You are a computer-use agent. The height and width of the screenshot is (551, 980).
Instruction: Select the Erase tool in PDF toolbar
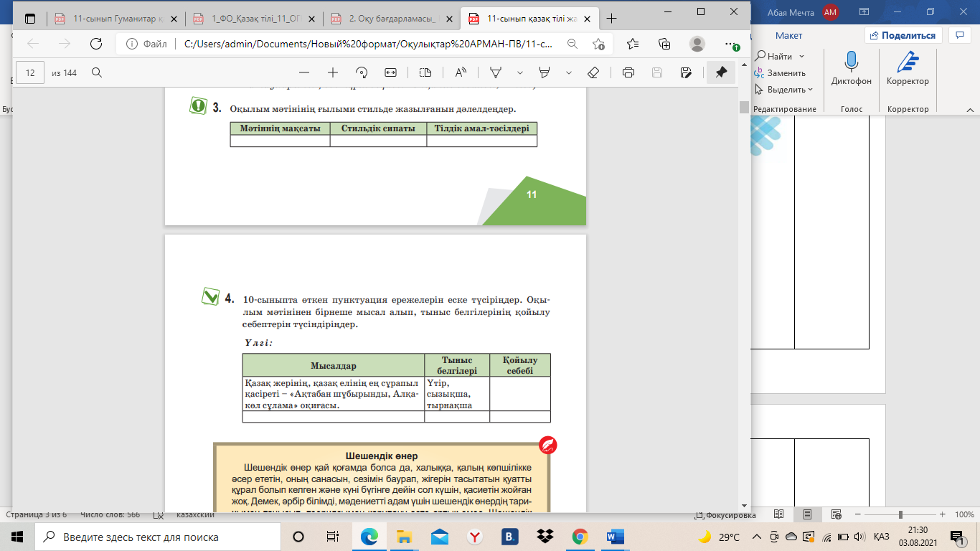point(593,72)
